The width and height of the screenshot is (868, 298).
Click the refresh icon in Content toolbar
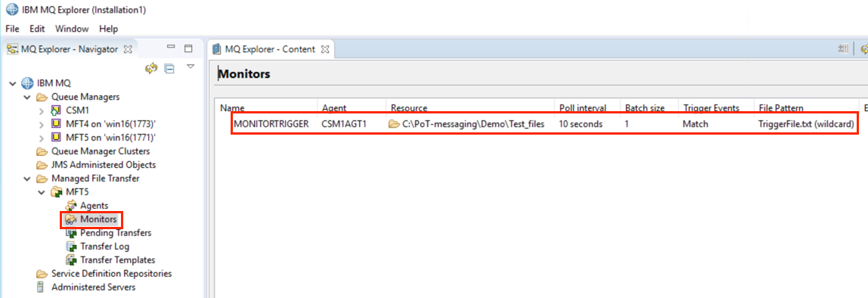(x=864, y=49)
